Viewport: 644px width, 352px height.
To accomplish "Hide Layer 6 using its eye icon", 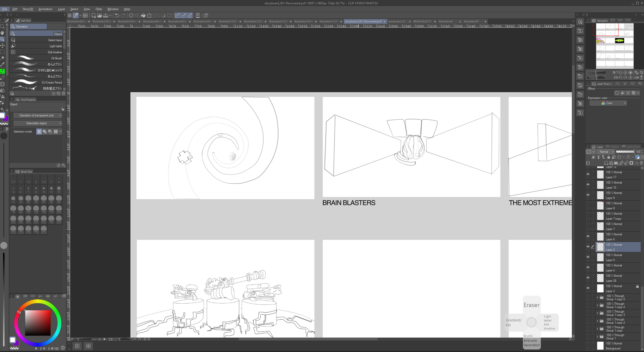I will [x=588, y=236].
